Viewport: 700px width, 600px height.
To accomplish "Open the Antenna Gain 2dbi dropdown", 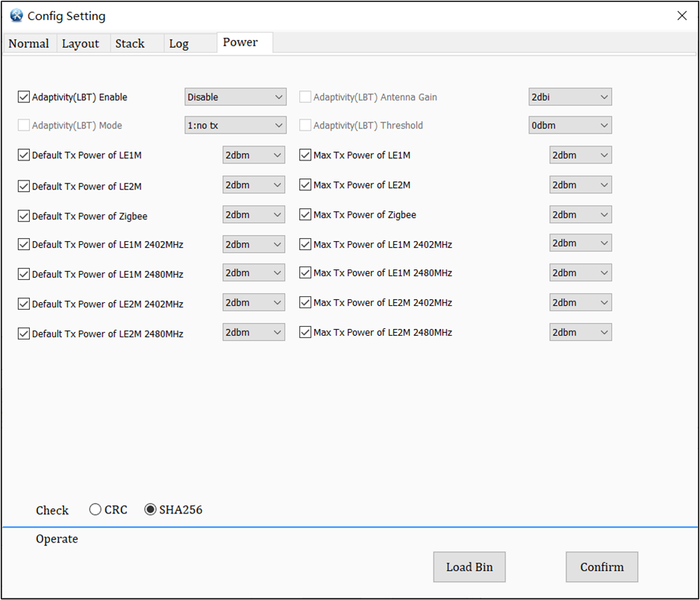I will [x=570, y=97].
